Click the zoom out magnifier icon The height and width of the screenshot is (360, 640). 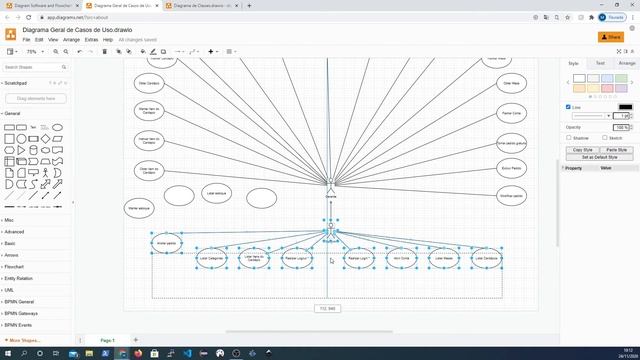pyautogui.click(x=66, y=52)
